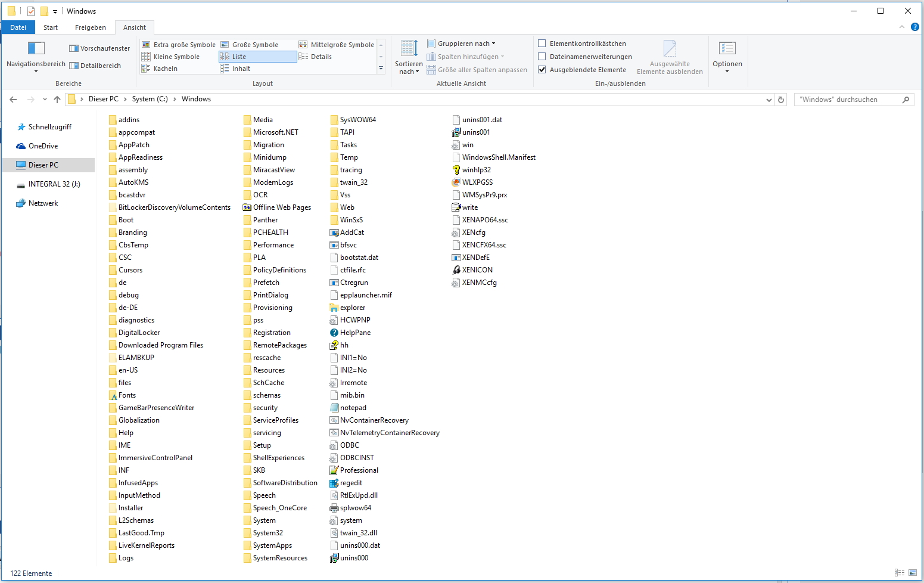
Task: Select the explorer application icon
Action: 334,308
